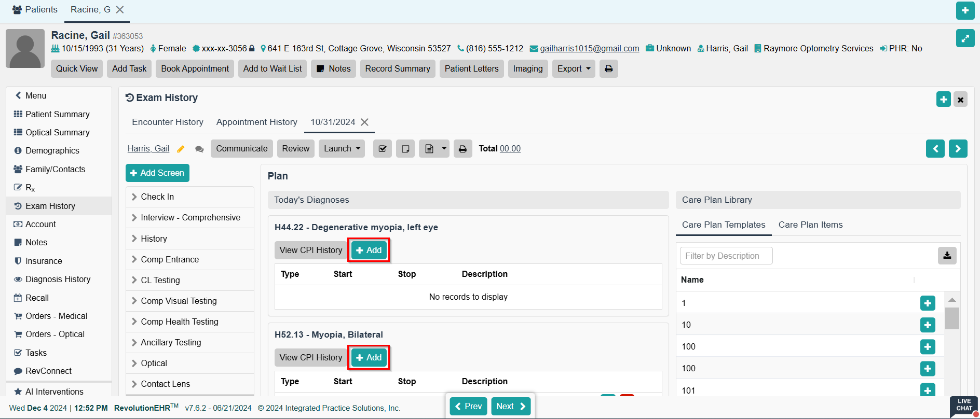
Task: Expand the Check In screen section
Action: coord(157,197)
